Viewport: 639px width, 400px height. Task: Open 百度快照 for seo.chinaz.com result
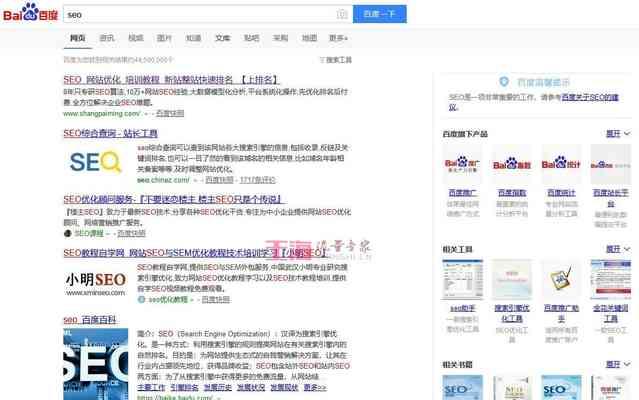click(219, 180)
